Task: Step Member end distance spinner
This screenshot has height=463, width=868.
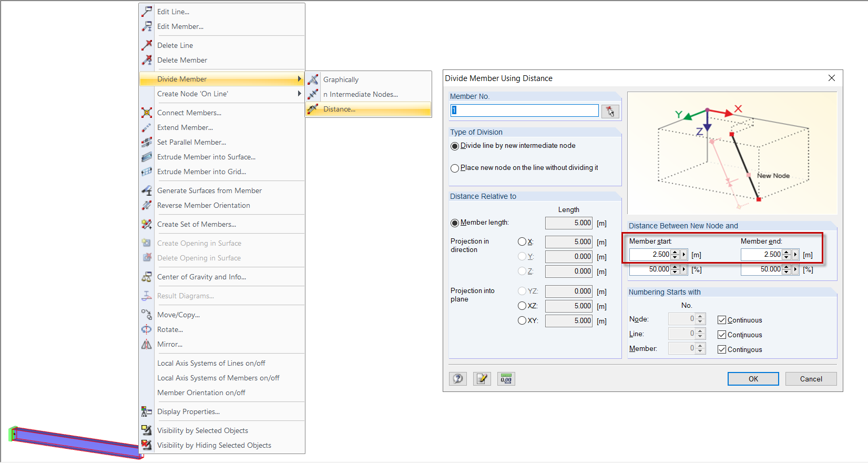Action: (787, 255)
